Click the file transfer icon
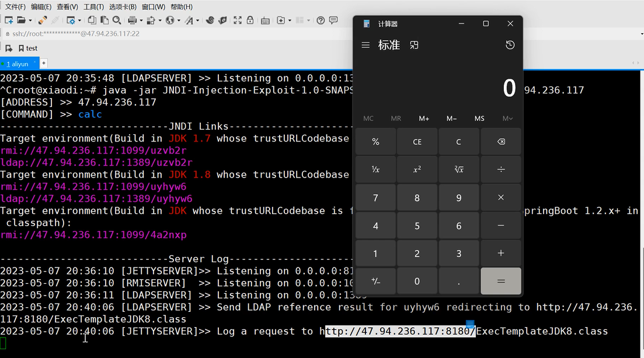 151,20
